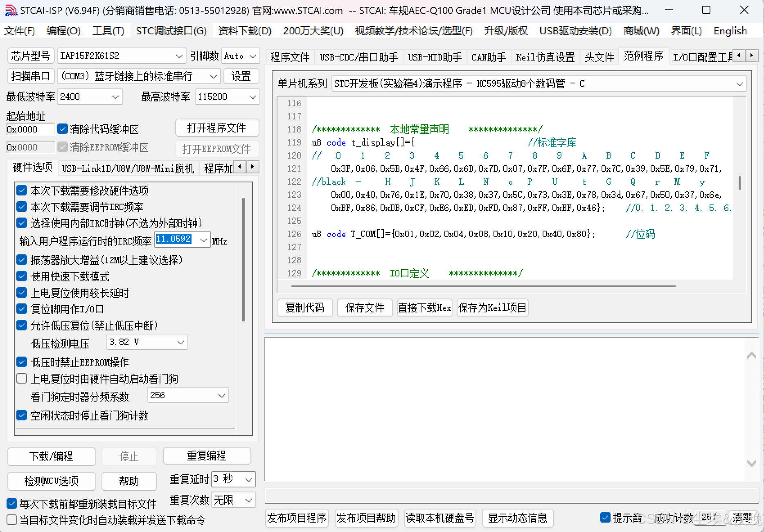Open chip model dropdown IAP15F2K61S2
This screenshot has width=764, height=532.
point(122,56)
